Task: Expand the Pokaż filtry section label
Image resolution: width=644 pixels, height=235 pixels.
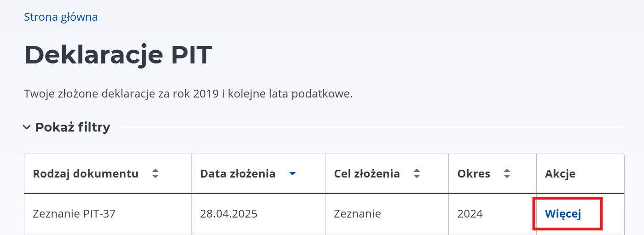Action: tap(73, 127)
